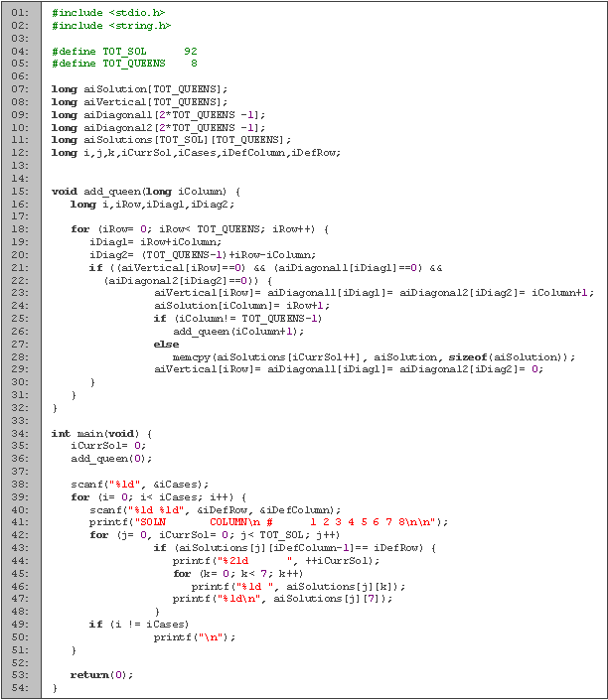Click line number 33: in the gutter
The image size is (608, 700).
20,421
